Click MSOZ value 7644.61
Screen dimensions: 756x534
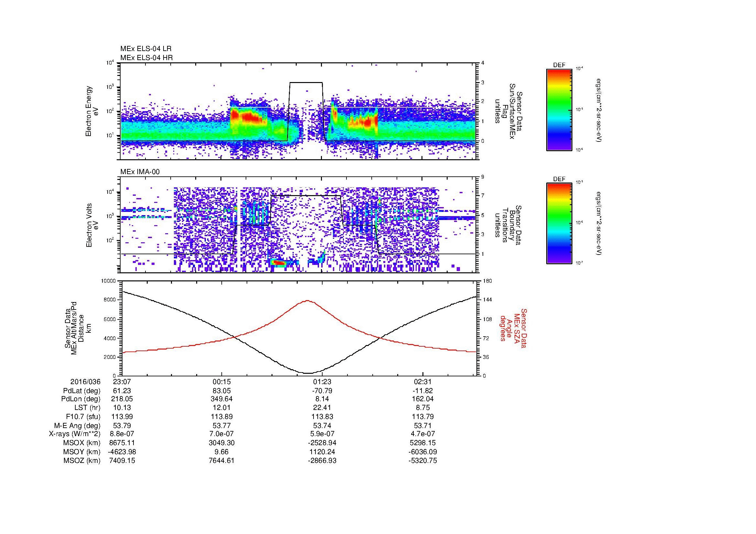(x=222, y=461)
